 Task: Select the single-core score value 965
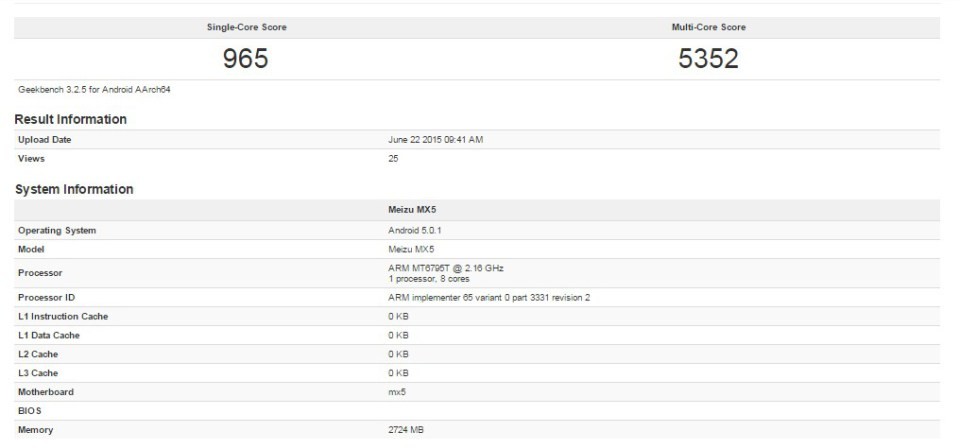point(246,59)
